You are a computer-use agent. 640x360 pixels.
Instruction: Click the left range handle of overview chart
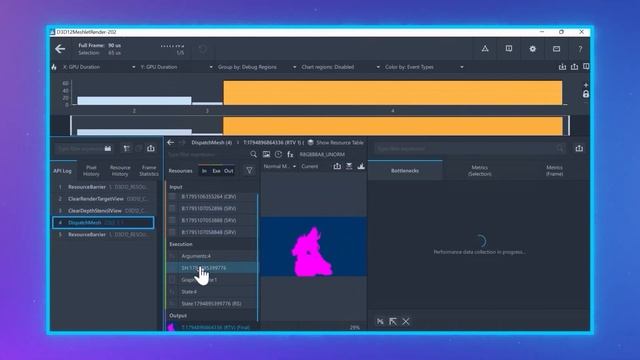[x=71, y=125]
